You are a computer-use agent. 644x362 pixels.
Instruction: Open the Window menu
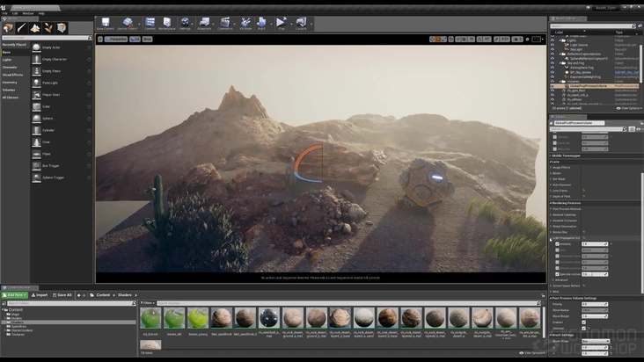point(28,13)
